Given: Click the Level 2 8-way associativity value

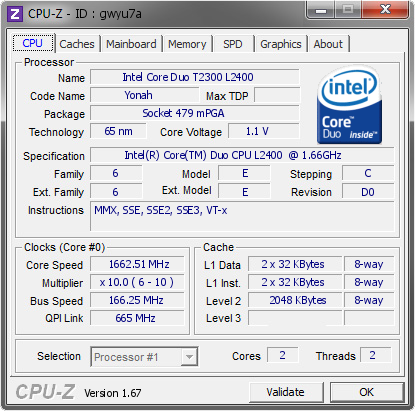Looking at the screenshot, I should pyautogui.click(x=369, y=300).
